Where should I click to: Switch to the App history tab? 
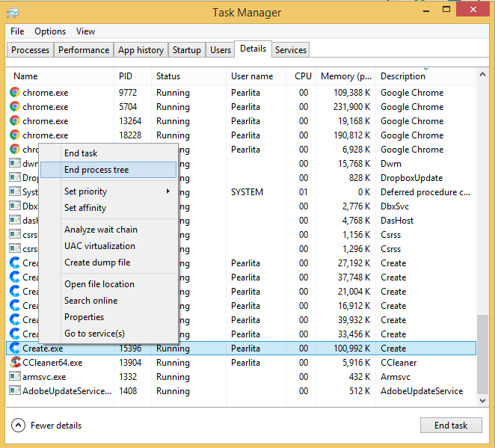141,50
